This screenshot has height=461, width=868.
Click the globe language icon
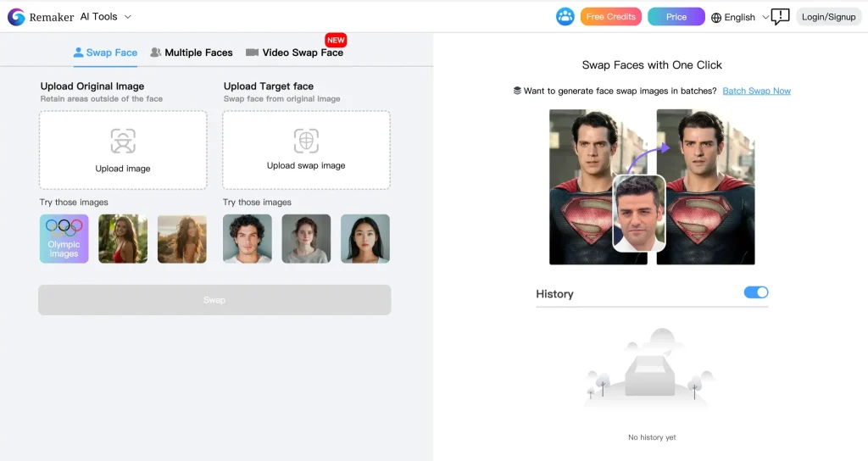(716, 18)
